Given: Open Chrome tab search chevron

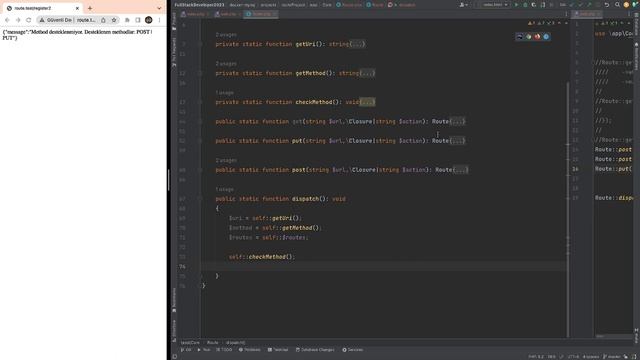Looking at the screenshot, I should point(159,8).
